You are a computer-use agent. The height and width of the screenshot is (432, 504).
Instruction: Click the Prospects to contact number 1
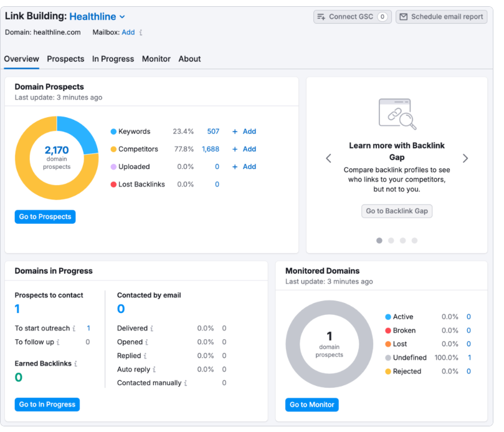click(x=17, y=309)
